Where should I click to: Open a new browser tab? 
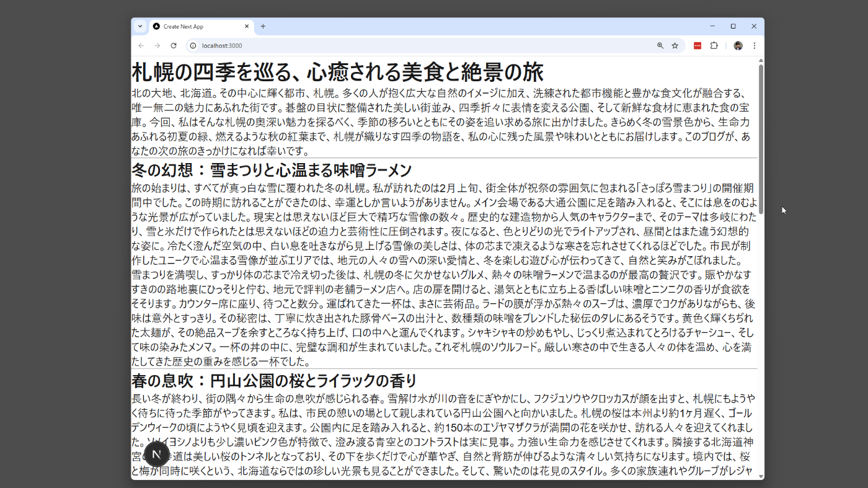click(263, 26)
